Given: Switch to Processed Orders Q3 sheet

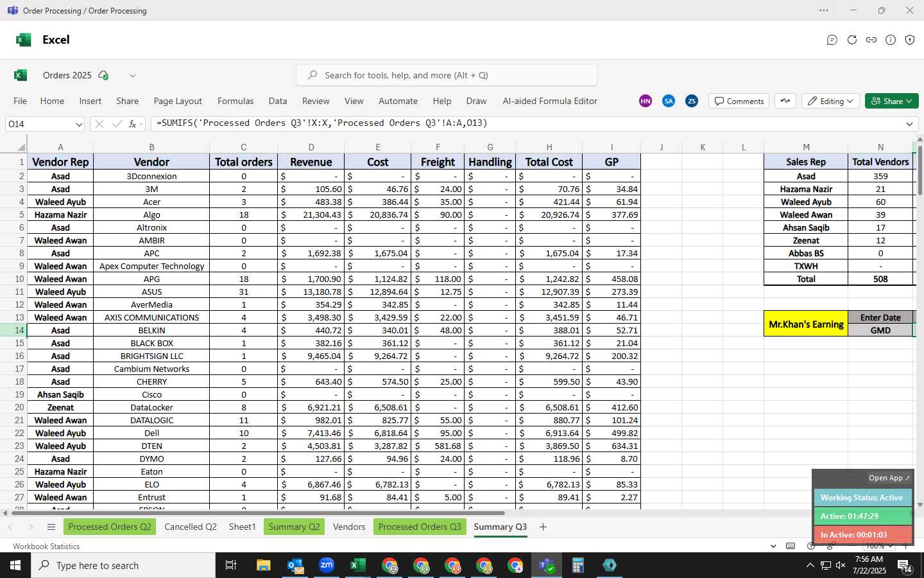Looking at the screenshot, I should coord(420,527).
